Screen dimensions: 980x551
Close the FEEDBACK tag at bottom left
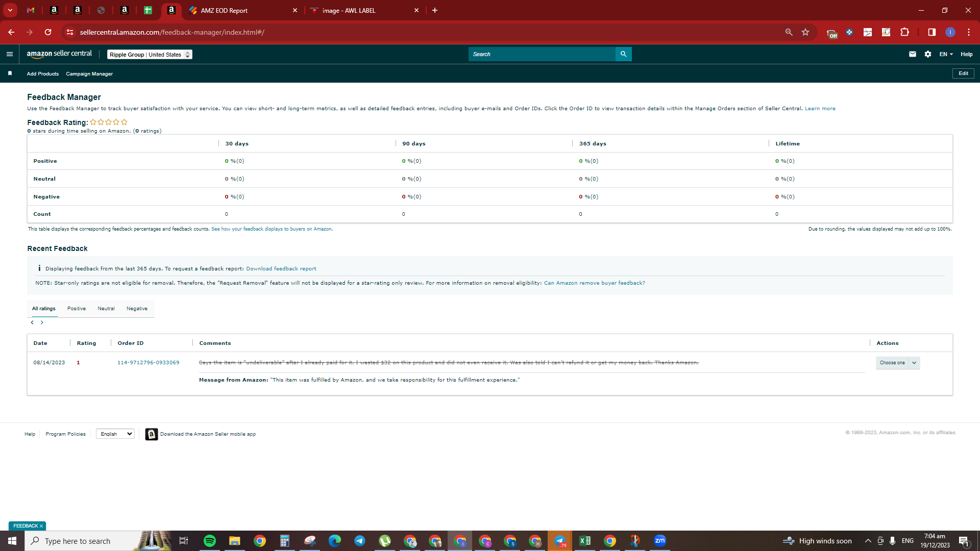tap(41, 526)
